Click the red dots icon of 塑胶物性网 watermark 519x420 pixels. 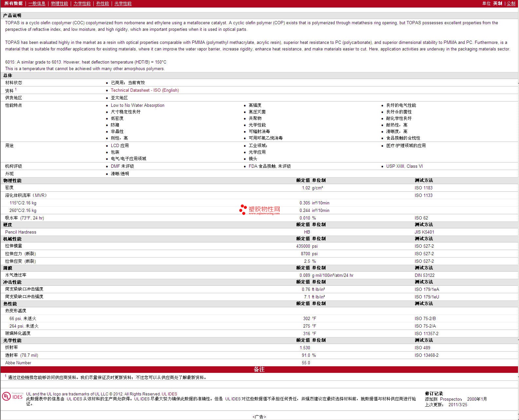coord(243,210)
